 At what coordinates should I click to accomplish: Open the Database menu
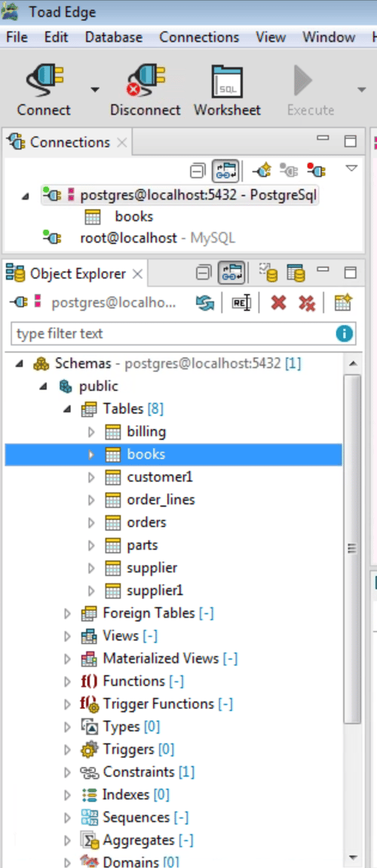[114, 38]
